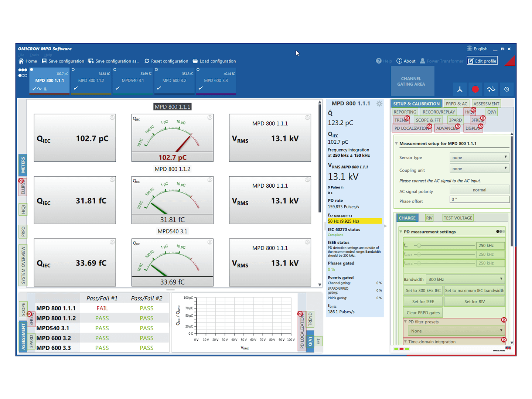Select the noise gating icon in the toolbar

[491, 89]
